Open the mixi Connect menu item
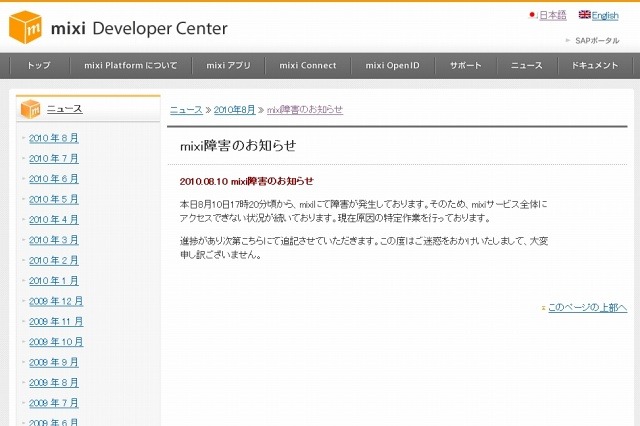The width and height of the screenshot is (640, 426). [x=308, y=65]
